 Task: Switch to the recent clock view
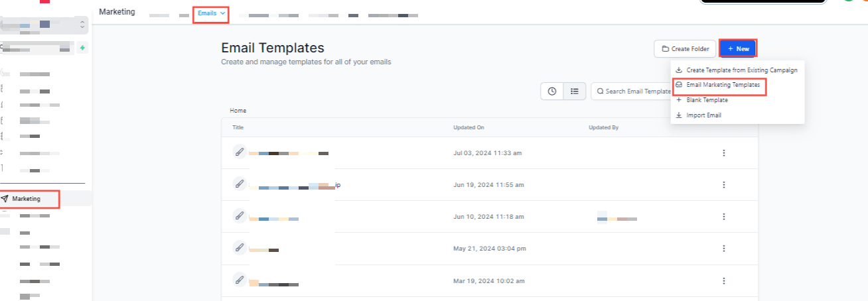(552, 91)
